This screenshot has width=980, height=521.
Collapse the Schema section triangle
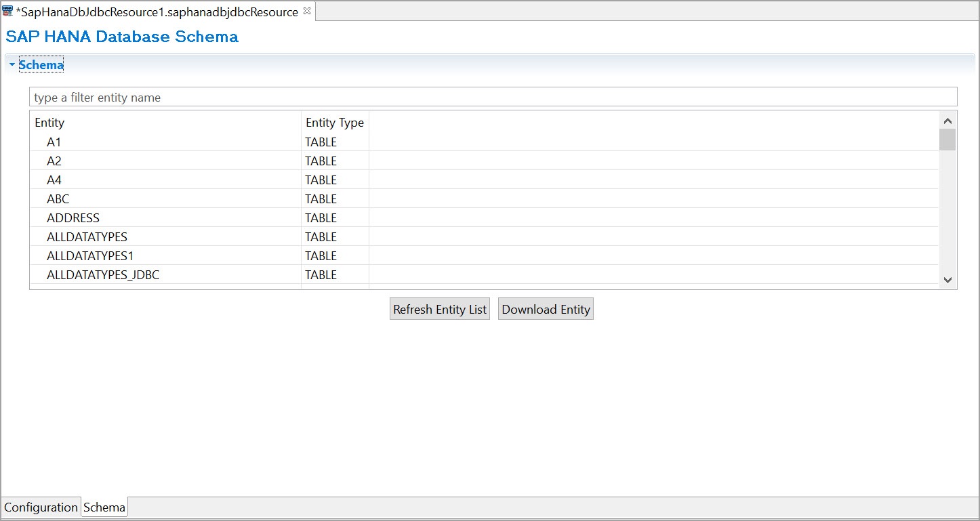pyautogui.click(x=12, y=65)
